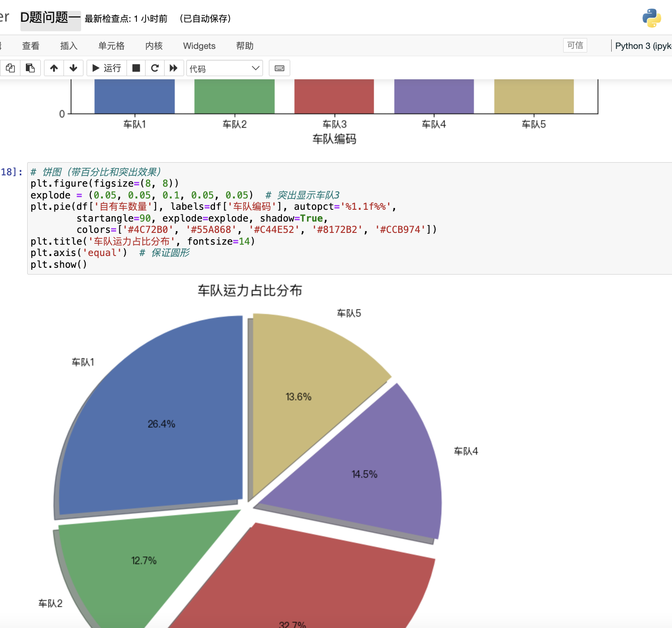
Task: Run the current cell with 运行 button
Action: click(107, 68)
